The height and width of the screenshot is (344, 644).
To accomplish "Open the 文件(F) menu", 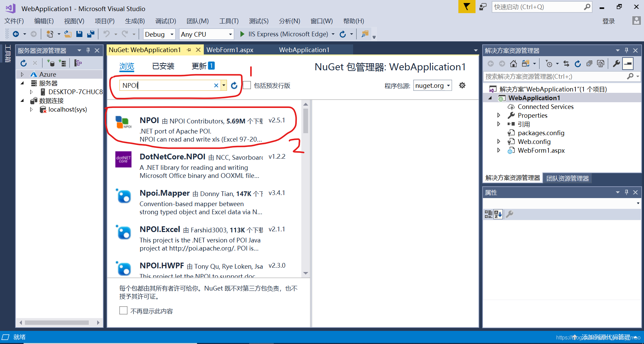I will pos(14,21).
